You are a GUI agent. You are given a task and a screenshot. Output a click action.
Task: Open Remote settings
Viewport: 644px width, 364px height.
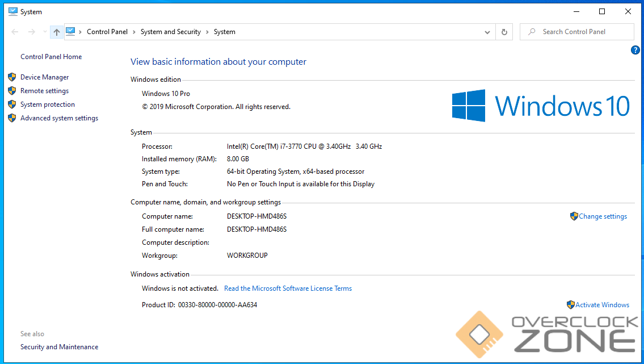[x=44, y=91]
